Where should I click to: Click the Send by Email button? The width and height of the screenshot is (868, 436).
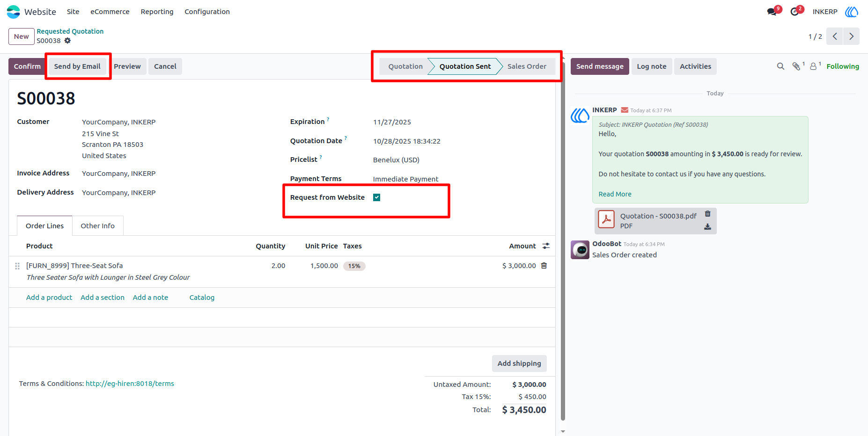[77, 66]
